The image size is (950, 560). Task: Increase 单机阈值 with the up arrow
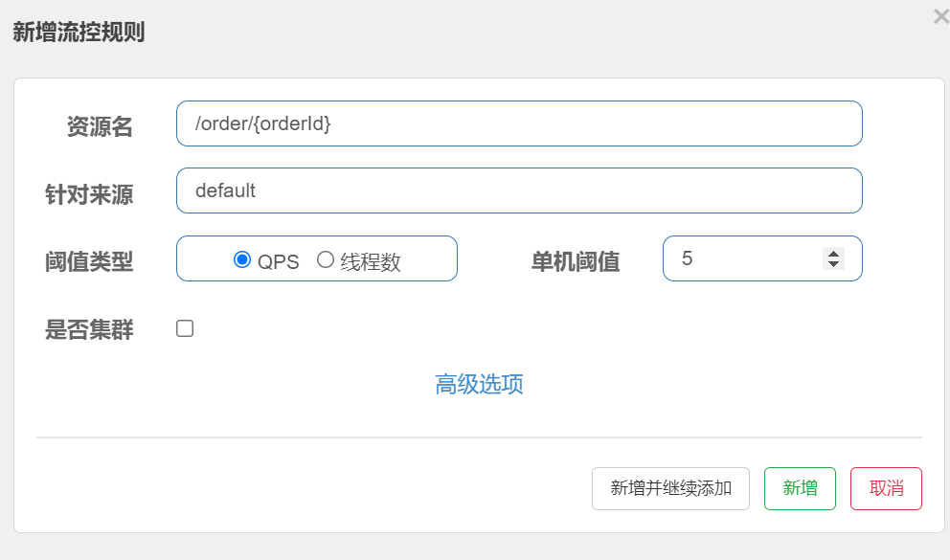[x=834, y=254]
